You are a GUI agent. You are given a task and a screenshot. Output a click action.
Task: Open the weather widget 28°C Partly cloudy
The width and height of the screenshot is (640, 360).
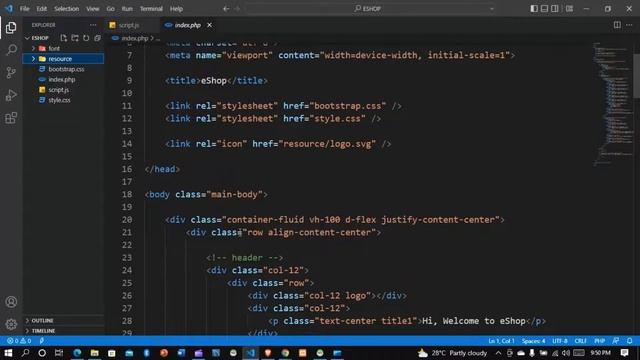pyautogui.click(x=453, y=353)
